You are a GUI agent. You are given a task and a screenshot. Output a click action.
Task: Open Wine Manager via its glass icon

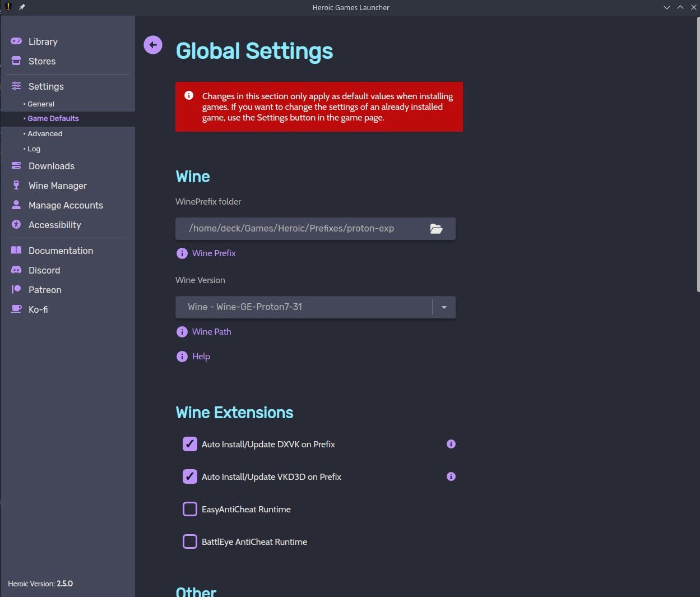point(15,185)
